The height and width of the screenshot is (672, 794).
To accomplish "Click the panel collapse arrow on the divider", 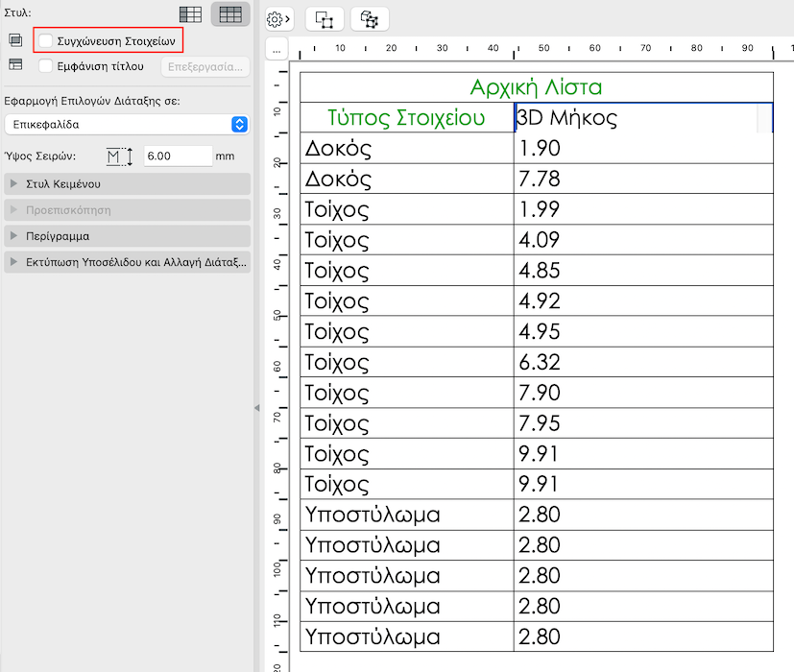I will [x=257, y=408].
